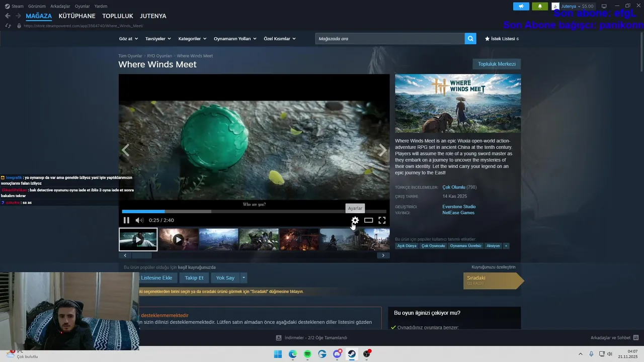Open the Görünüm menu

pyautogui.click(x=37, y=6)
